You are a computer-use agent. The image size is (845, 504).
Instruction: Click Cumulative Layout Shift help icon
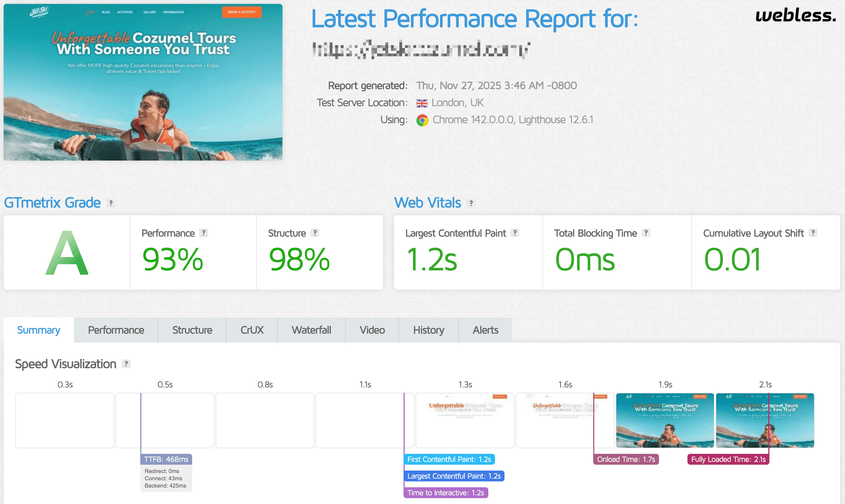pos(813,233)
